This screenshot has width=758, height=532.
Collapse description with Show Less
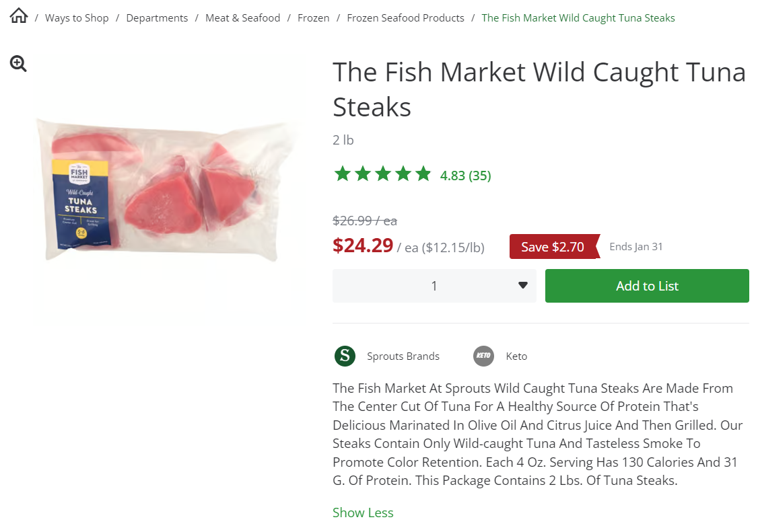click(x=363, y=512)
